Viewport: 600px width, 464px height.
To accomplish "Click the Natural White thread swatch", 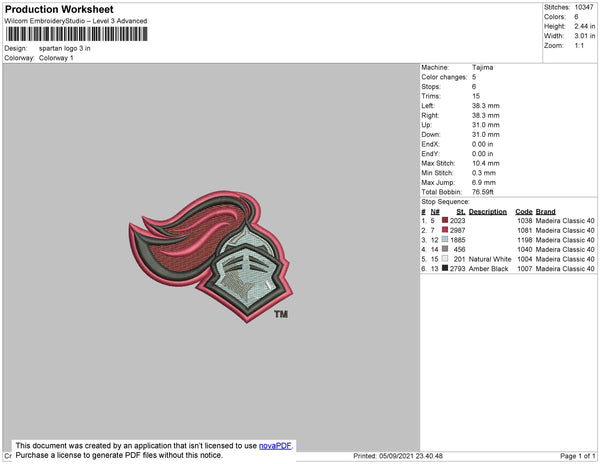I will (445, 259).
